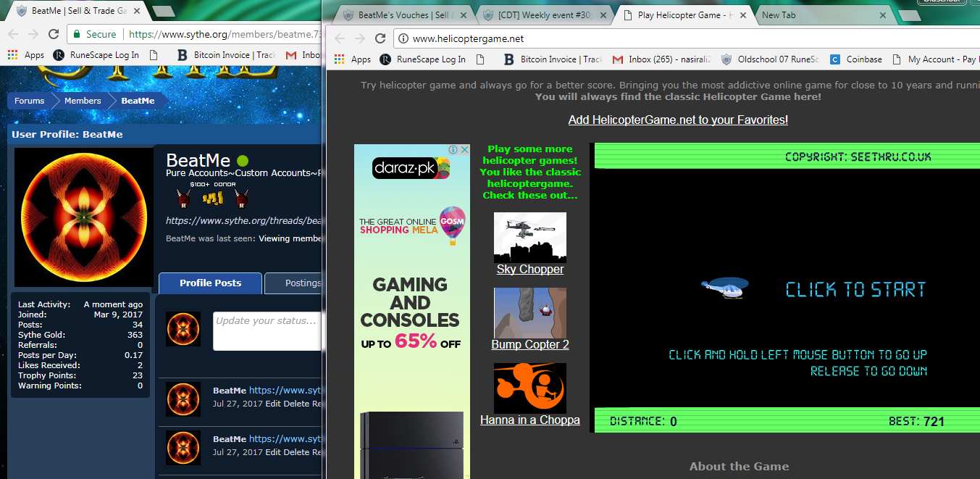Click Hanna in a Choppa thumbnail
This screenshot has height=479, width=980.
click(530, 388)
